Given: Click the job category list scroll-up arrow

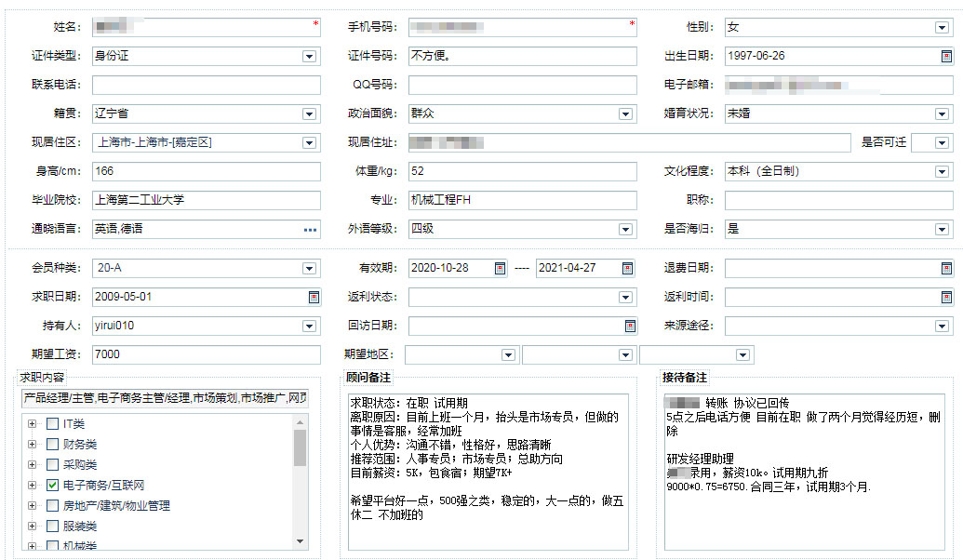Looking at the screenshot, I should (x=300, y=421).
